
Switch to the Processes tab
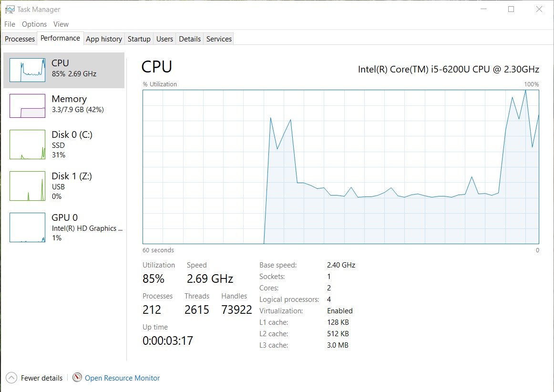tap(20, 39)
